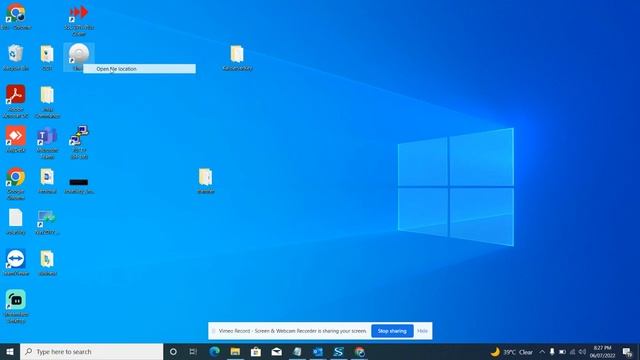This screenshot has width=640, height=360.
Task: Select the Google Chrome shortcut below AnyDesk
Action: (x=16, y=184)
